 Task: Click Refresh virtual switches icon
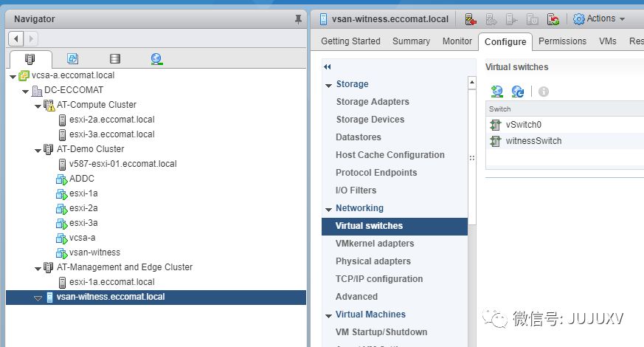click(518, 92)
